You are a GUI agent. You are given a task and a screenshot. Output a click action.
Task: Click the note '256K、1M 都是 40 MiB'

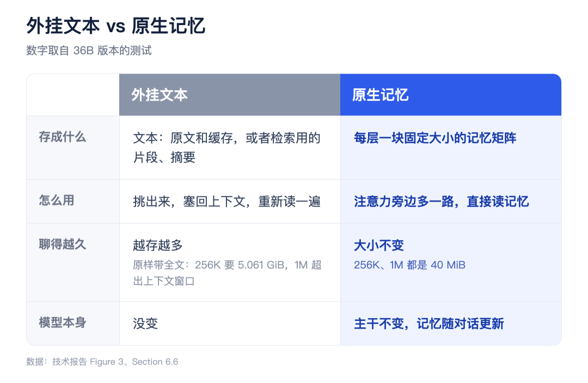[409, 265]
